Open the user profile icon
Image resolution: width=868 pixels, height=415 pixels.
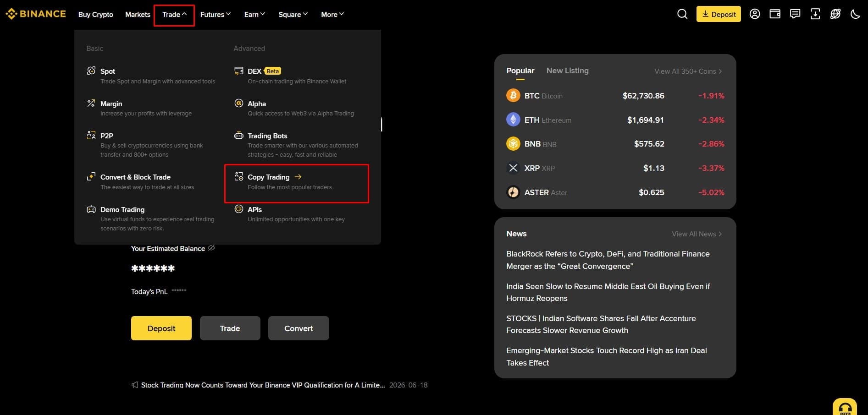755,14
